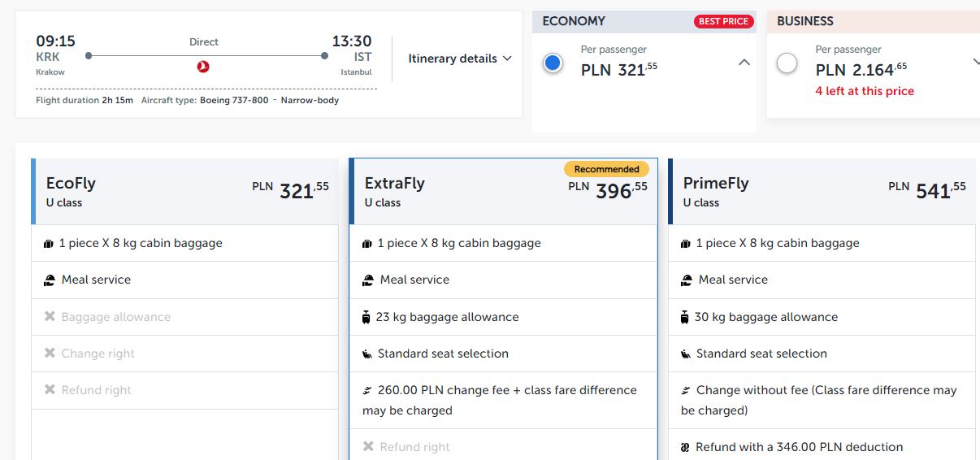
Task: Choose the EcoFly fare package
Action: click(x=184, y=192)
